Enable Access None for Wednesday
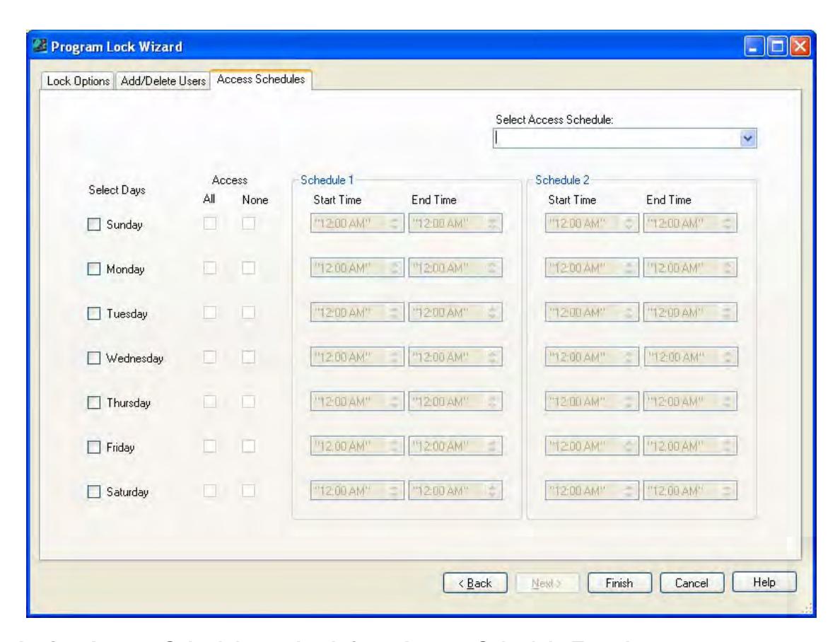Image resolution: width=840 pixels, height=642 pixels. pyautogui.click(x=248, y=356)
